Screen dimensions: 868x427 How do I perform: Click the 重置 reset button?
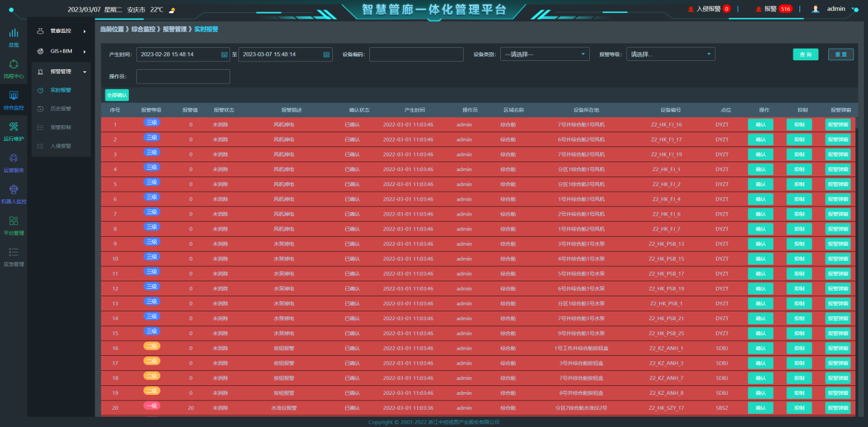tap(841, 54)
